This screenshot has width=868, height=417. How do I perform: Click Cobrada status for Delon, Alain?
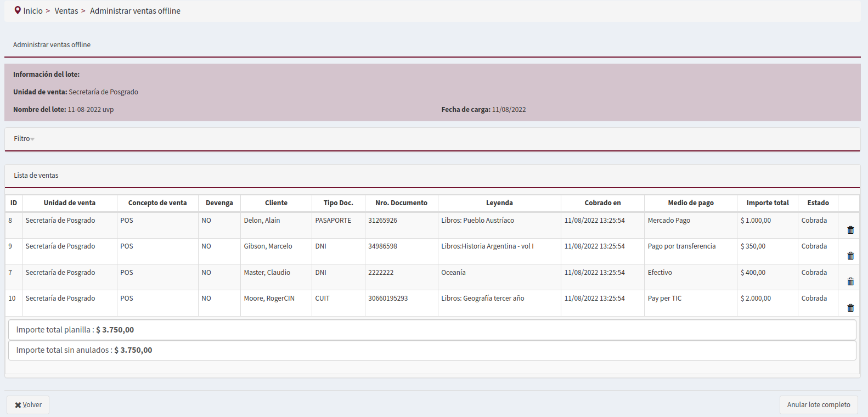[814, 221]
